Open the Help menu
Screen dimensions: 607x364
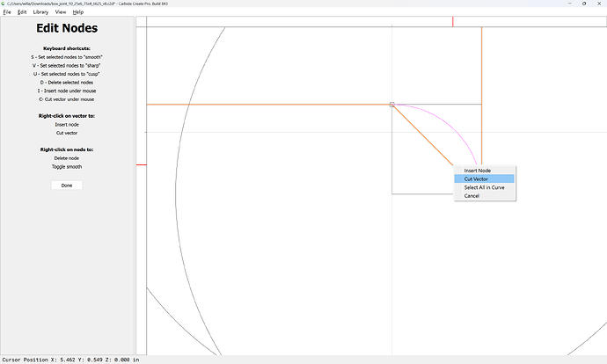(x=78, y=12)
